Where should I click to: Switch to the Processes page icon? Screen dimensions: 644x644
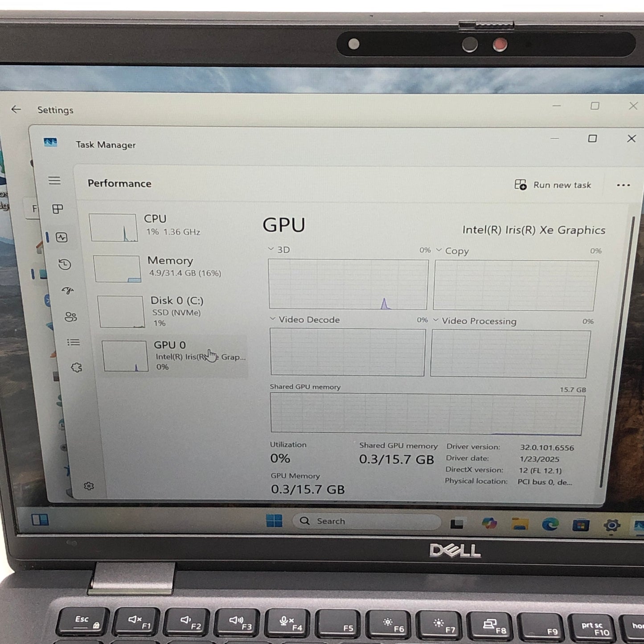[57, 209]
